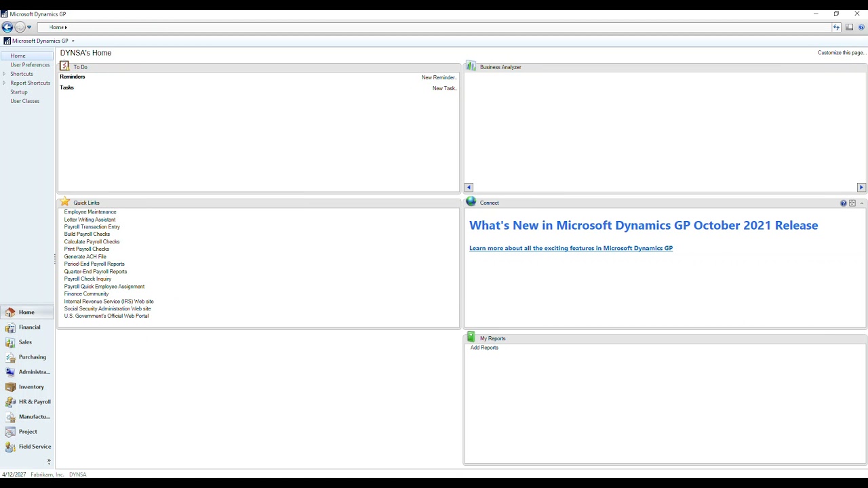Click the Customize this page link

pyautogui.click(x=842, y=53)
